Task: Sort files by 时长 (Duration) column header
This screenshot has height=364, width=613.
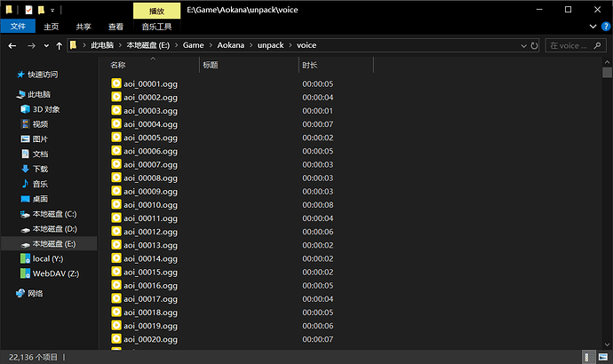Action: point(310,65)
